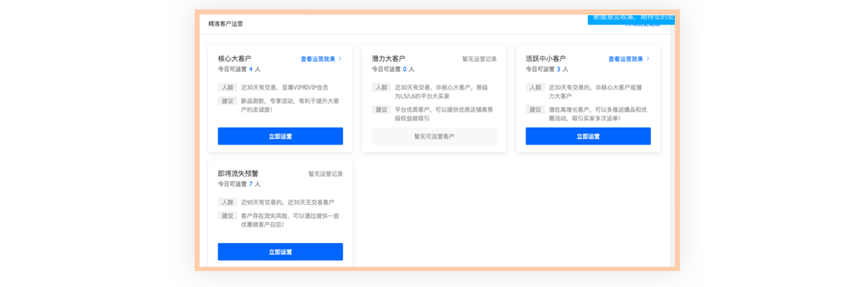The height and width of the screenshot is (287, 868).
Task: Open 查看运营效果 link in 核心大客户 card
Action: tap(318, 59)
